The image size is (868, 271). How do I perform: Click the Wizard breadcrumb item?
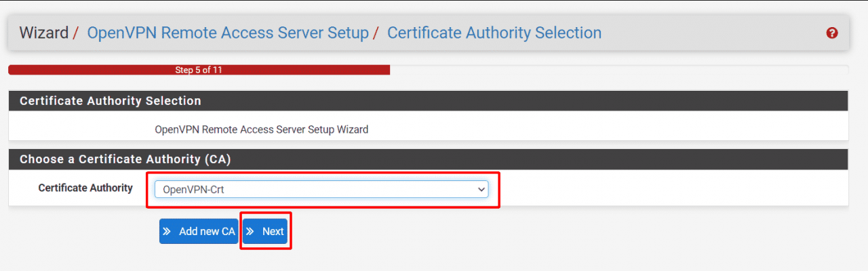tap(43, 33)
